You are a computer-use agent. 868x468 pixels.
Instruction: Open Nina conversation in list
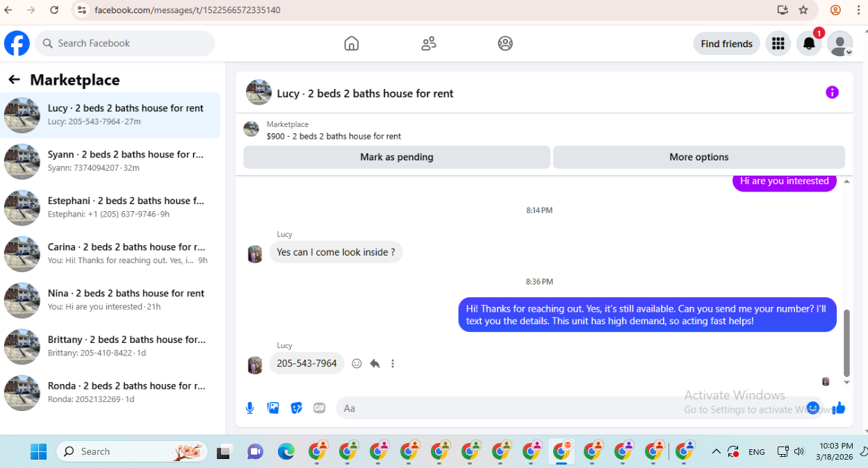point(110,300)
